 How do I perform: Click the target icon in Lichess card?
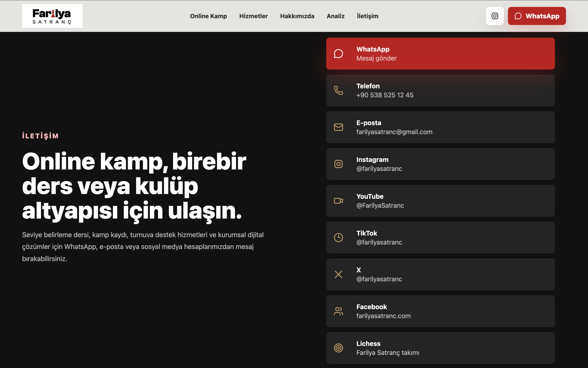[339, 348]
